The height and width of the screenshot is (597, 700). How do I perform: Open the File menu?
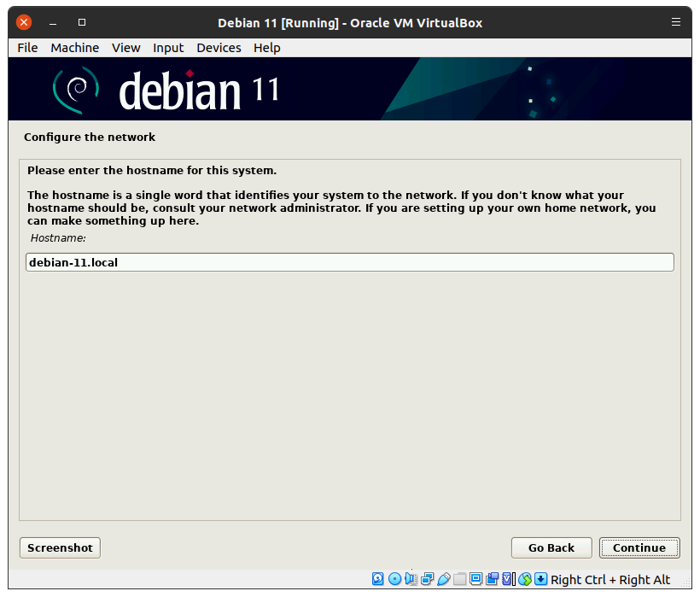(27, 48)
